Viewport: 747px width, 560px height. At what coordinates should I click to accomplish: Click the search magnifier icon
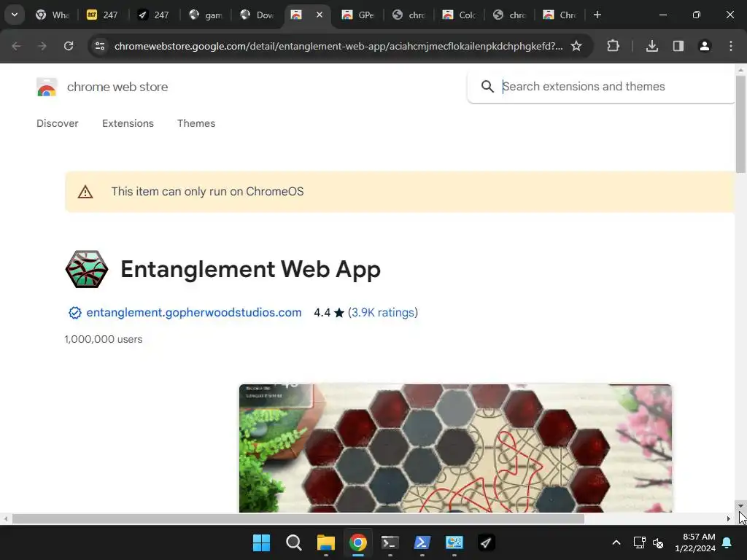point(487,86)
